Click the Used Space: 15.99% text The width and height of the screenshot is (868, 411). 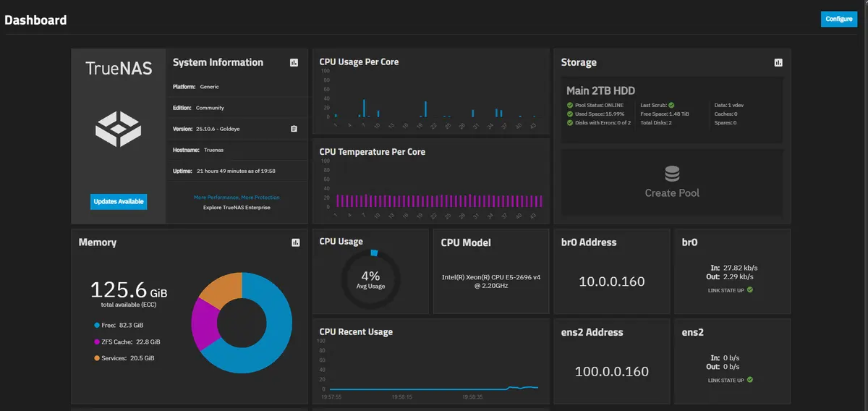[x=599, y=114]
